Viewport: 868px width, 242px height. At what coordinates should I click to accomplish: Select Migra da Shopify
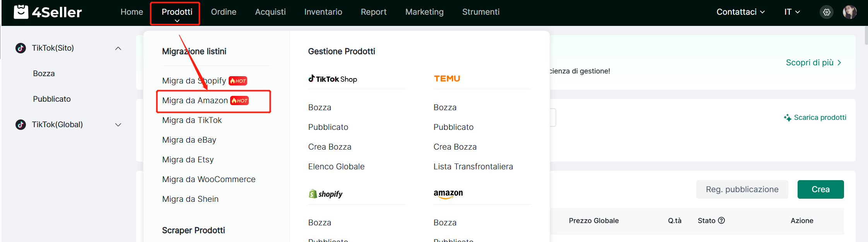[194, 81]
